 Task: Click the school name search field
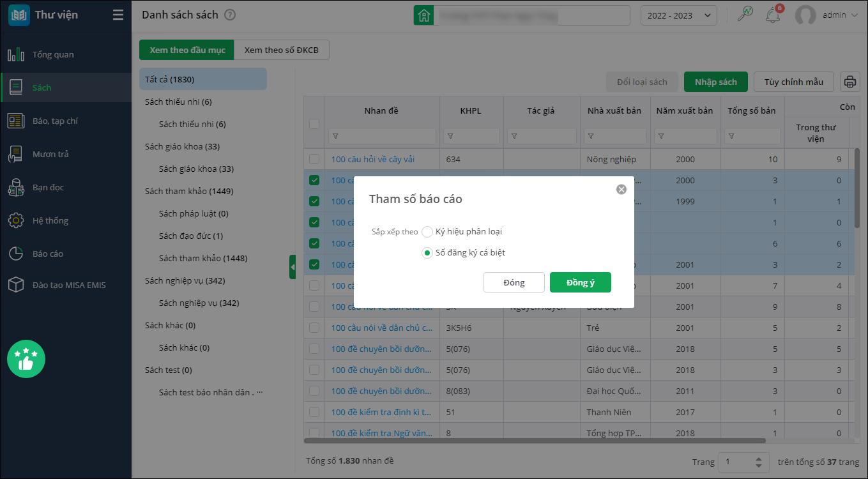(x=531, y=15)
